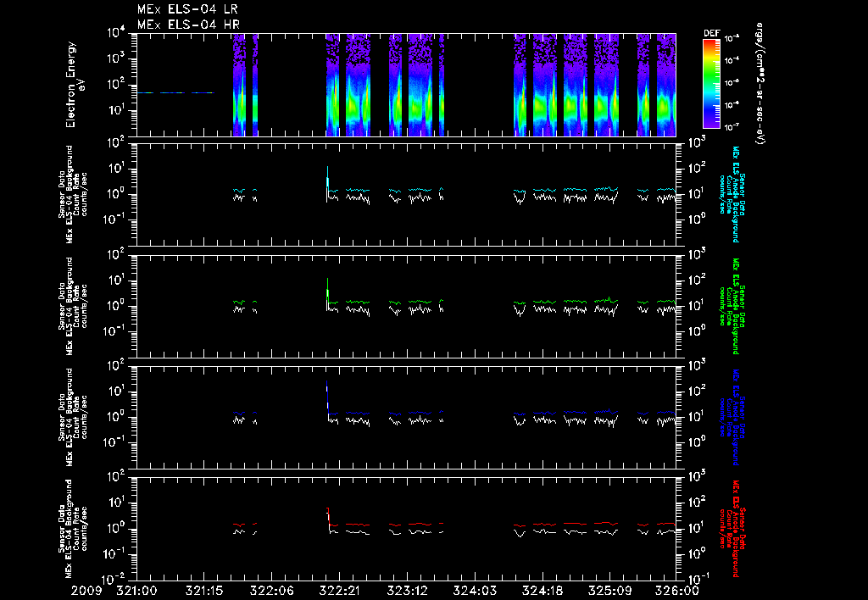This screenshot has height=600, width=868.
Task: Click the "324:03" time tick label
Action: [x=475, y=592]
